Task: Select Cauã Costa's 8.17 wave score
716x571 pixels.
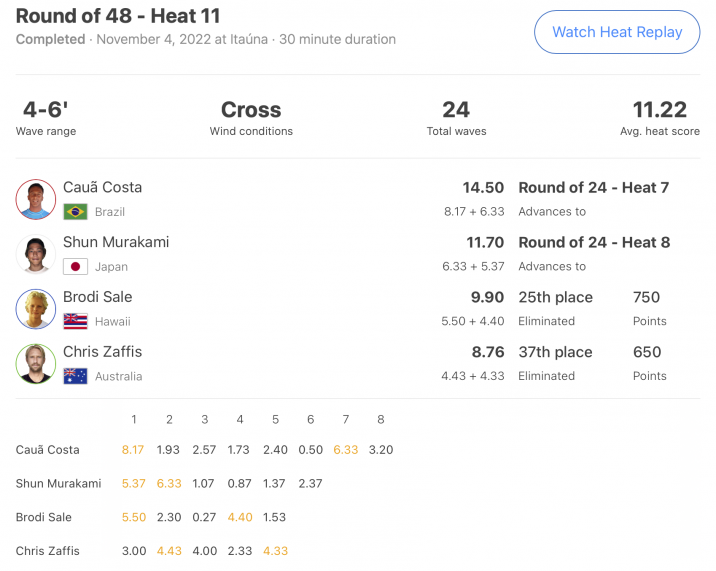Action: pyautogui.click(x=133, y=450)
